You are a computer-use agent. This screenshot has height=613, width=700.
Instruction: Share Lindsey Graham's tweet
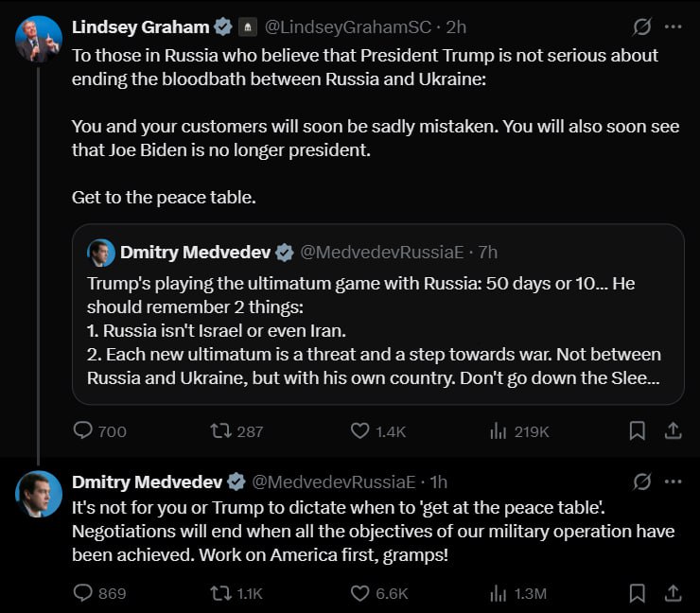674,431
